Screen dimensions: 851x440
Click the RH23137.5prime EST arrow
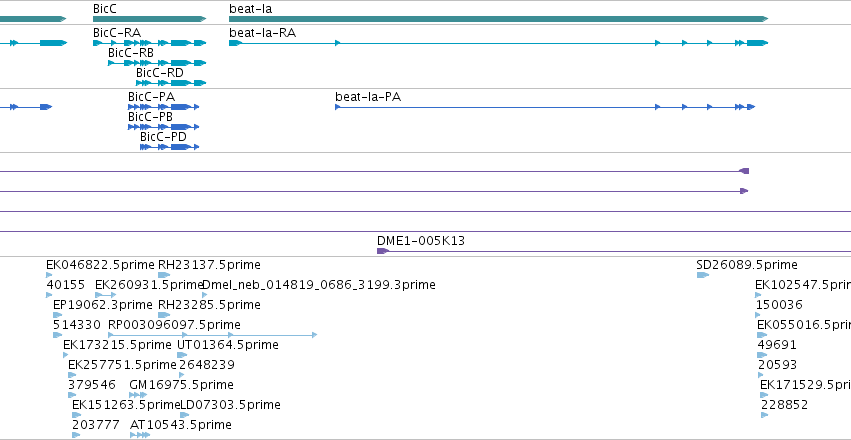(x=164, y=275)
